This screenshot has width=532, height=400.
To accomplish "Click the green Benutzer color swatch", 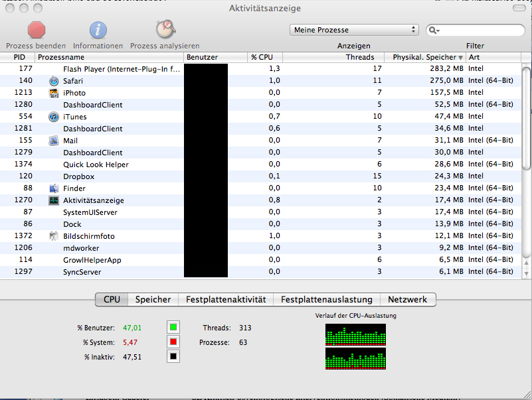I will point(173,328).
